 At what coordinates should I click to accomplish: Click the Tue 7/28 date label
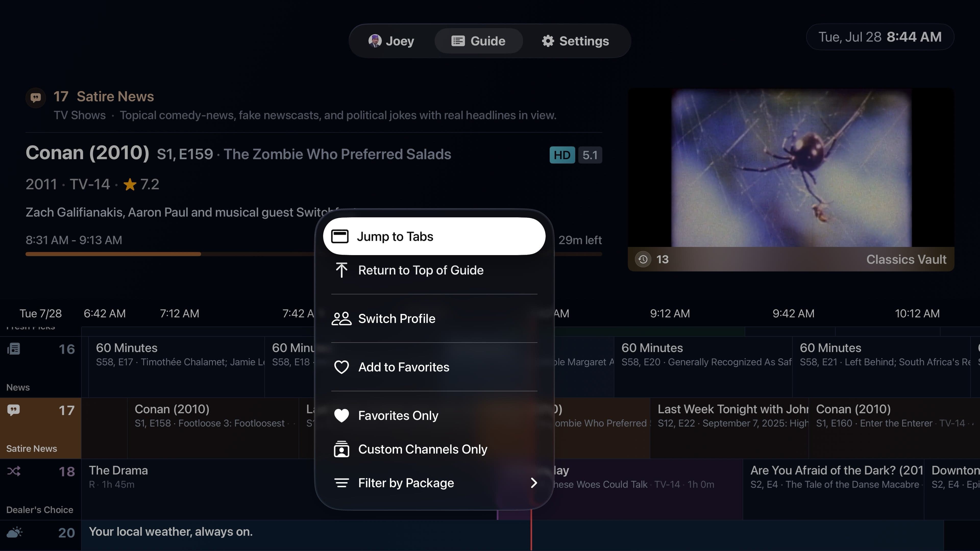[x=40, y=313]
